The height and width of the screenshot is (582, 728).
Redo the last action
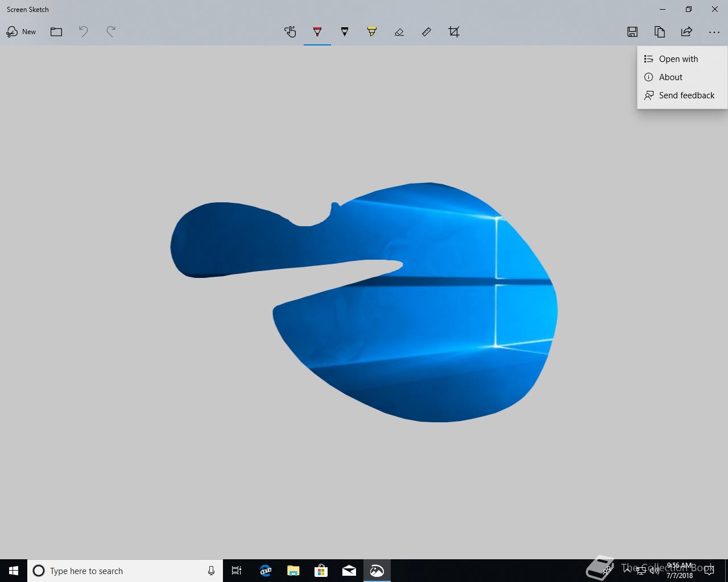[x=111, y=32]
